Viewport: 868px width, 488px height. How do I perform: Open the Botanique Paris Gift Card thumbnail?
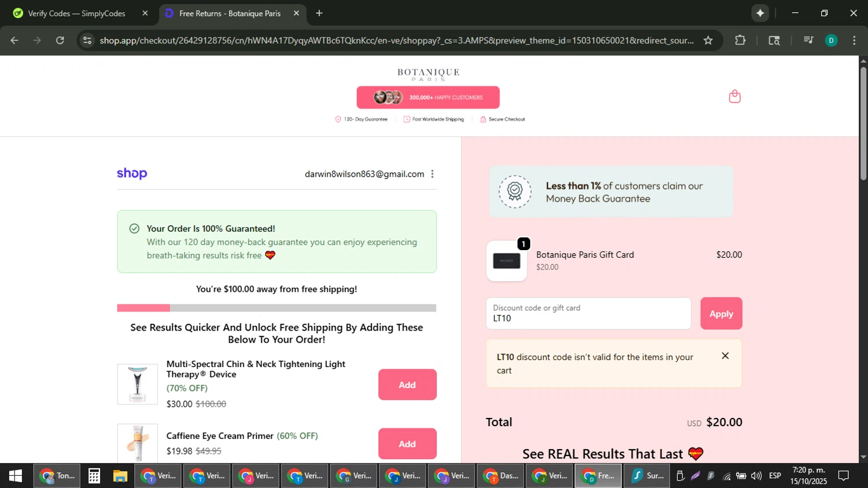coord(507,261)
